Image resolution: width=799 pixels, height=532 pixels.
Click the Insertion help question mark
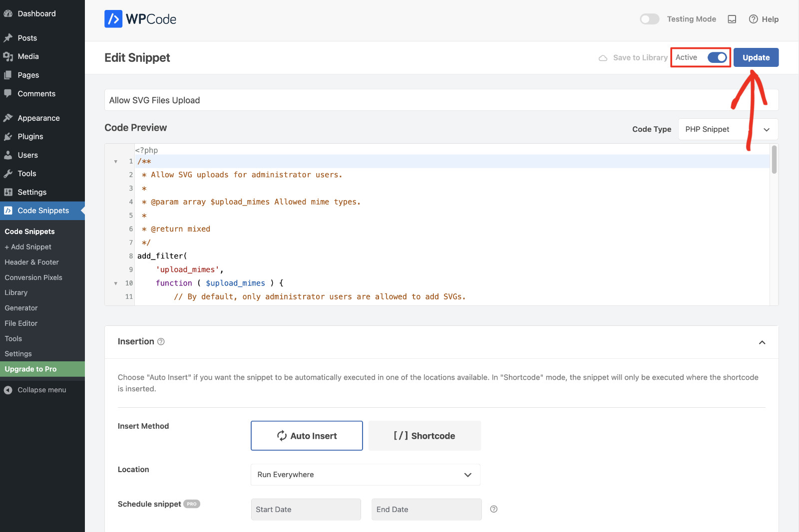160,341
